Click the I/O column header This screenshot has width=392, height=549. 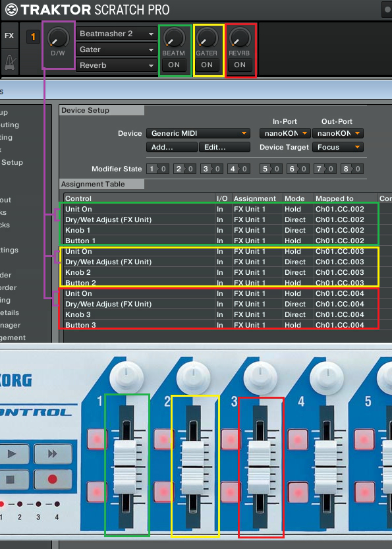coord(223,198)
